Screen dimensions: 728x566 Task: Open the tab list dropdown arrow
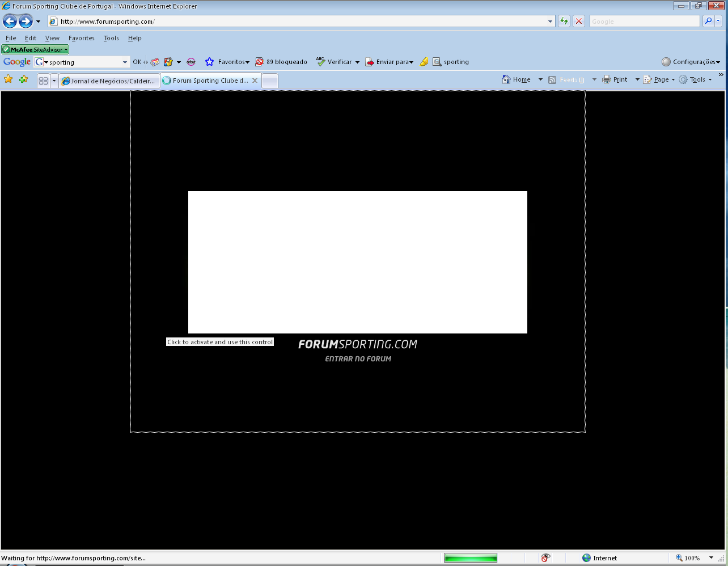pos(54,81)
